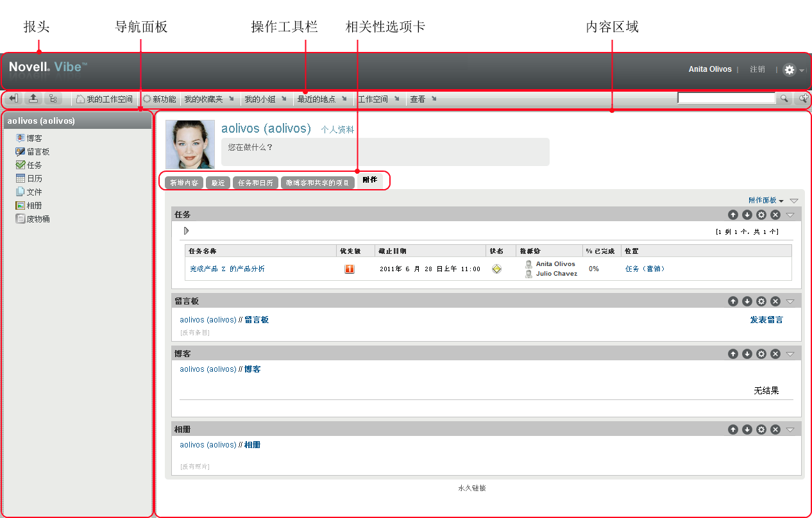Move the 相册 accessory down
This screenshot has height=518, width=812.
click(747, 430)
